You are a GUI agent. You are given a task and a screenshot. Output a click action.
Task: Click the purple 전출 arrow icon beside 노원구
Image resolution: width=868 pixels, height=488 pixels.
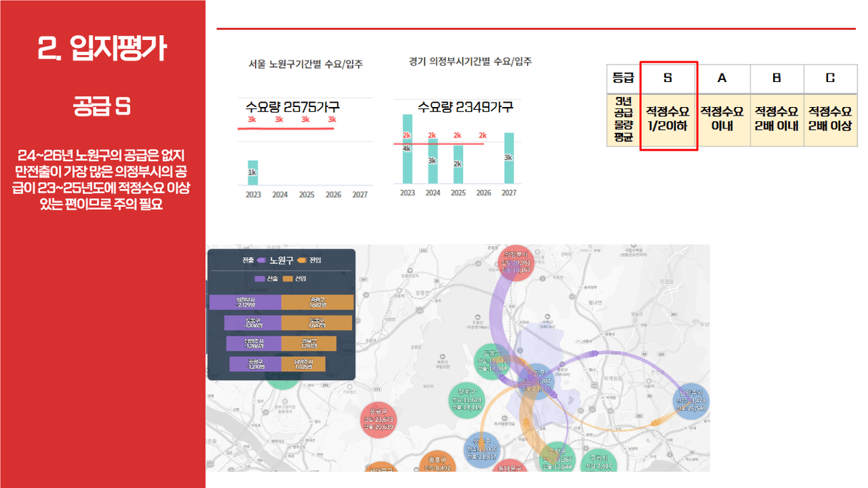coord(261,260)
